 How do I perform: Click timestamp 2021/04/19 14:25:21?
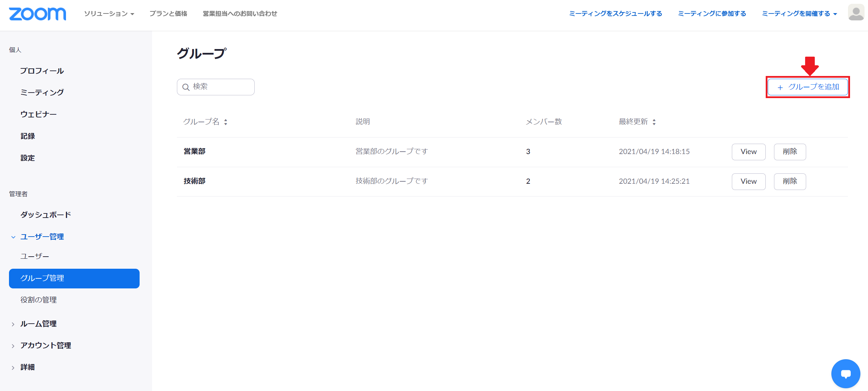pyautogui.click(x=654, y=181)
